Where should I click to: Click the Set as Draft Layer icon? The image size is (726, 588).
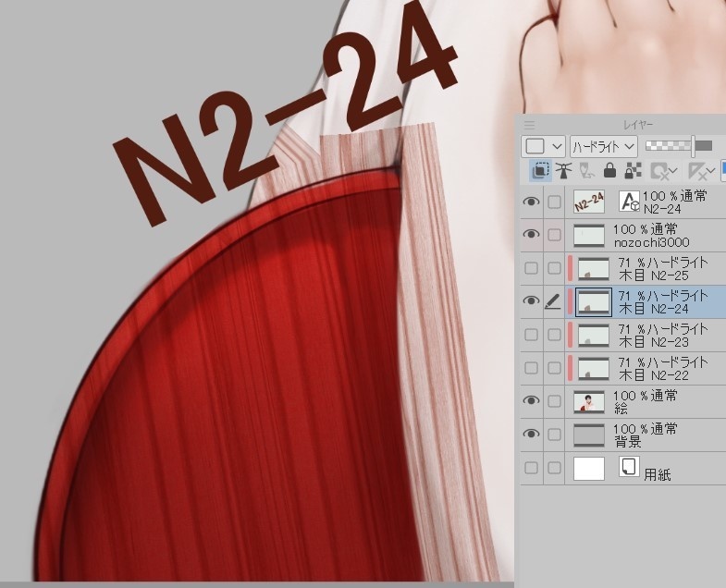[x=587, y=171]
